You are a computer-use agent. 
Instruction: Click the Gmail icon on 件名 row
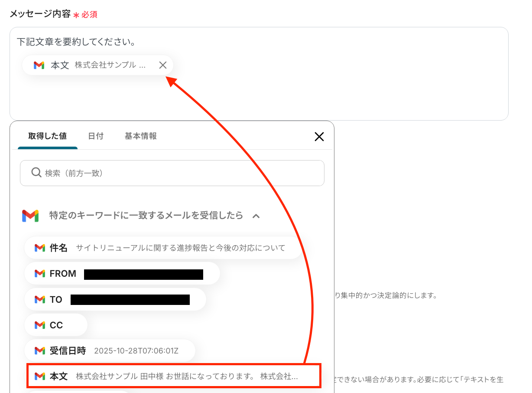point(40,248)
